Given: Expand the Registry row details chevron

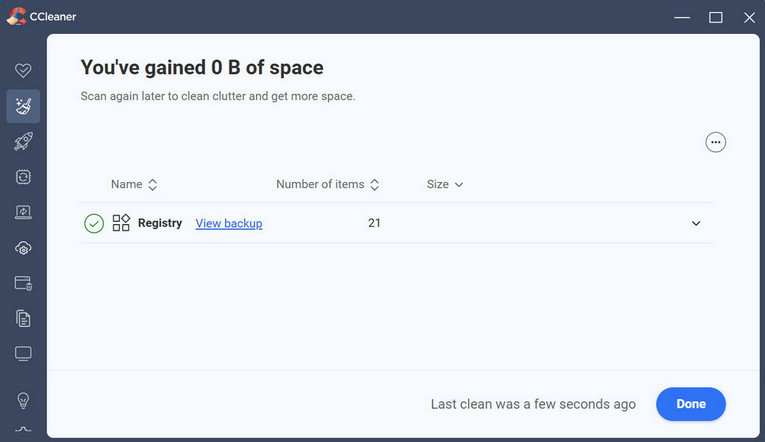Looking at the screenshot, I should click(696, 223).
